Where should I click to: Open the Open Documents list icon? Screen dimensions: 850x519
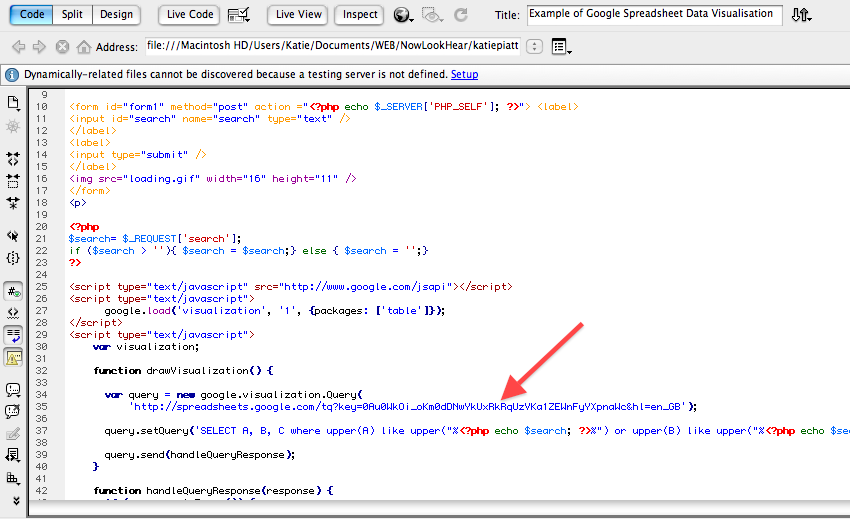point(13,103)
